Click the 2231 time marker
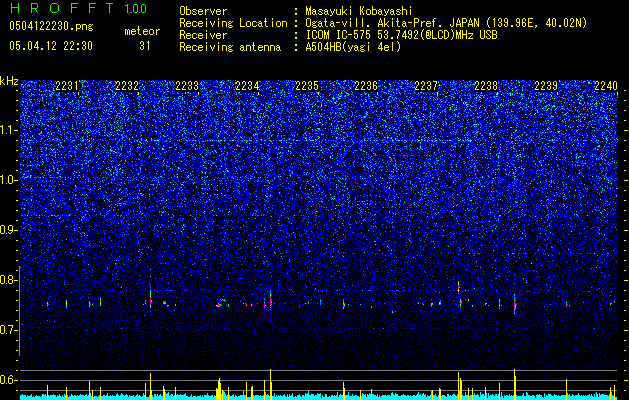629x400 pixels. coord(67,86)
